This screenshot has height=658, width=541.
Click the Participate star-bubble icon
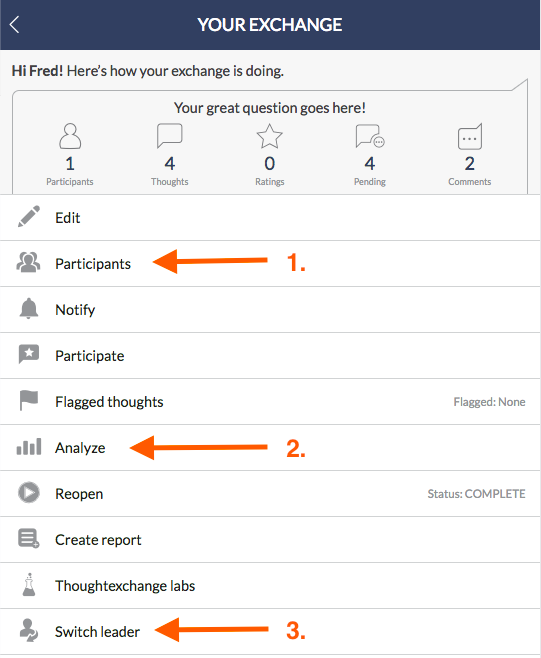pyautogui.click(x=29, y=355)
